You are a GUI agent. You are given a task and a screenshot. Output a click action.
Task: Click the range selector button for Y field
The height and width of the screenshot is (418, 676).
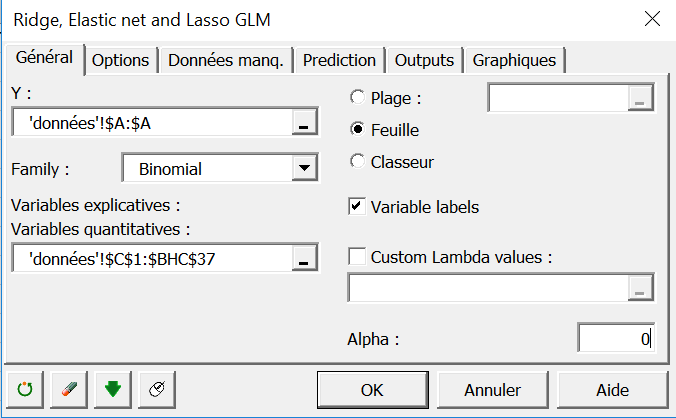click(303, 124)
